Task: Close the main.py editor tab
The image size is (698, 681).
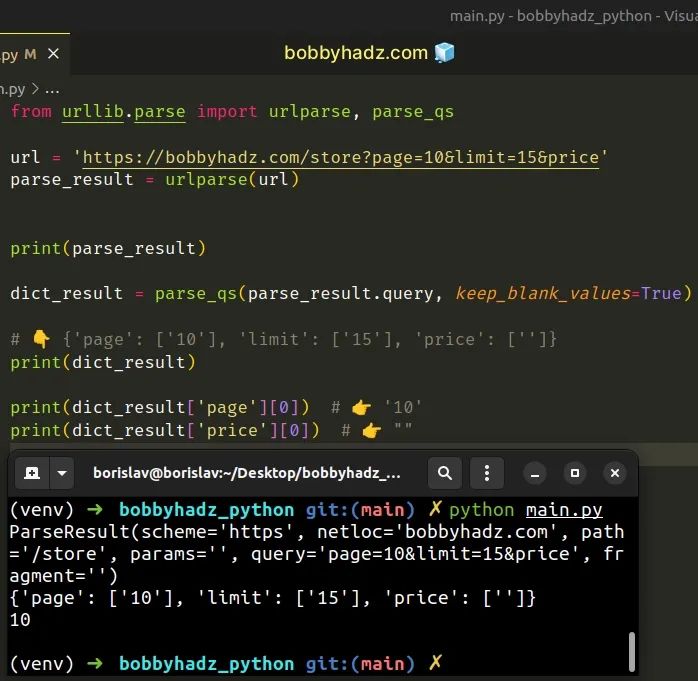Action: point(53,54)
